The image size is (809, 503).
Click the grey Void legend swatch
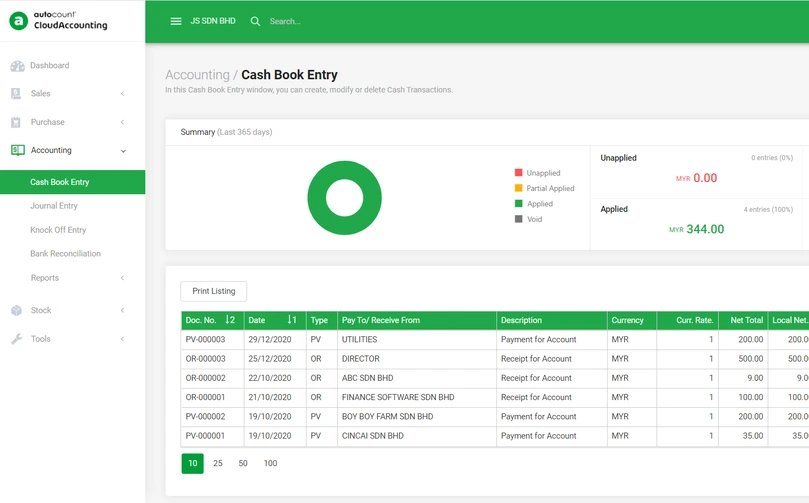(519, 219)
